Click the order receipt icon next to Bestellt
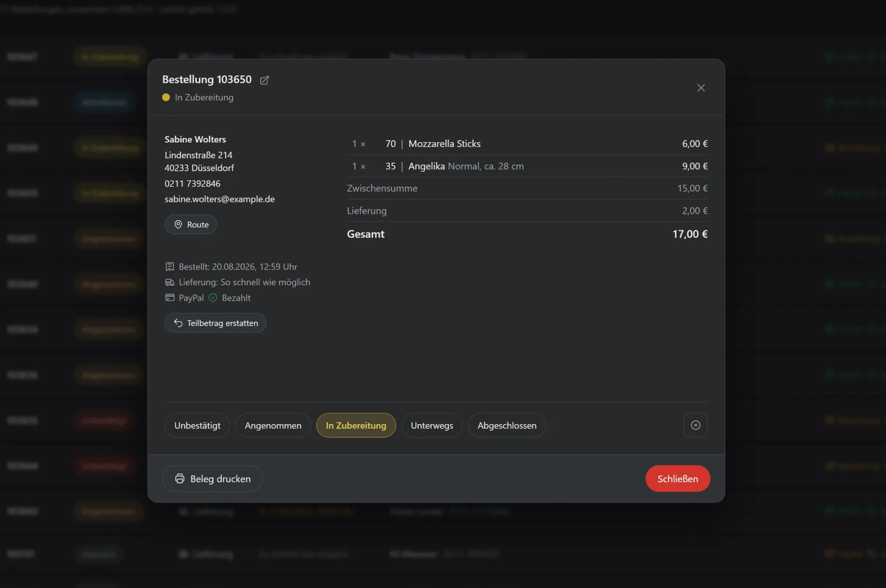Image resolution: width=886 pixels, height=588 pixels. [170, 267]
